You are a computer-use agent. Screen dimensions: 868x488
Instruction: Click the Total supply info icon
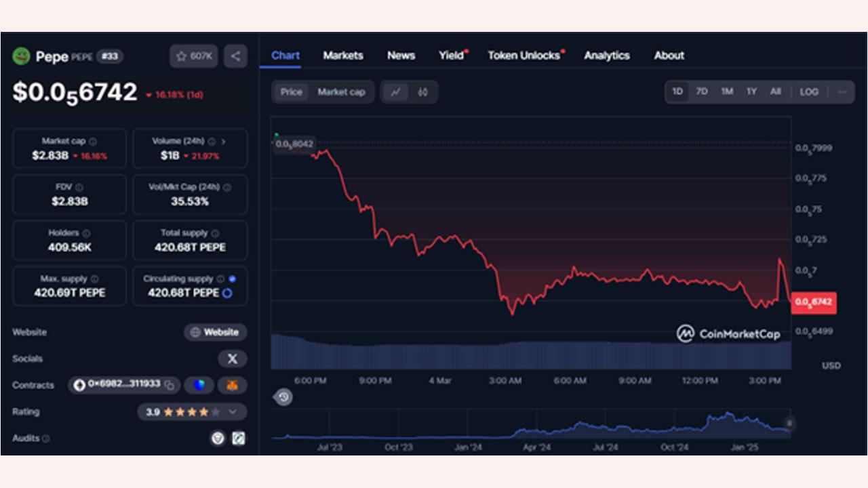click(215, 233)
